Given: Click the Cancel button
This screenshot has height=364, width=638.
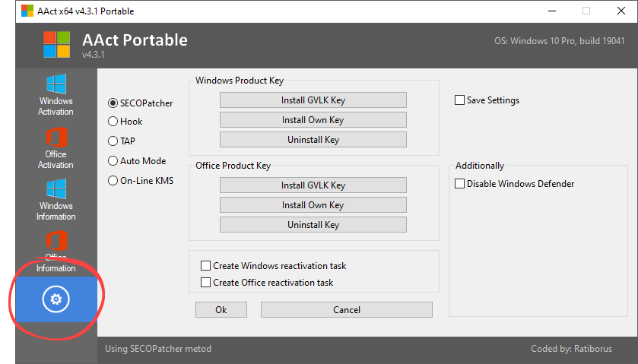Looking at the screenshot, I should 347,310.
